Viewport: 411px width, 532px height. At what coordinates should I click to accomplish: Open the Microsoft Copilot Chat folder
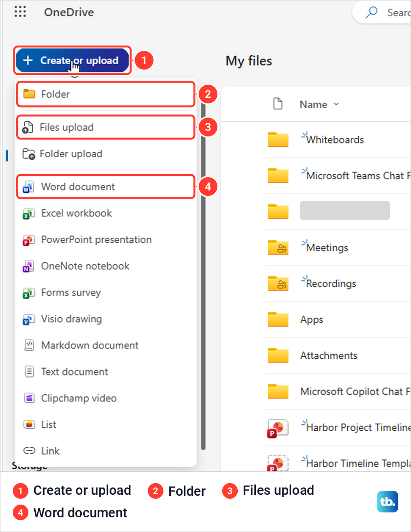coord(355,391)
